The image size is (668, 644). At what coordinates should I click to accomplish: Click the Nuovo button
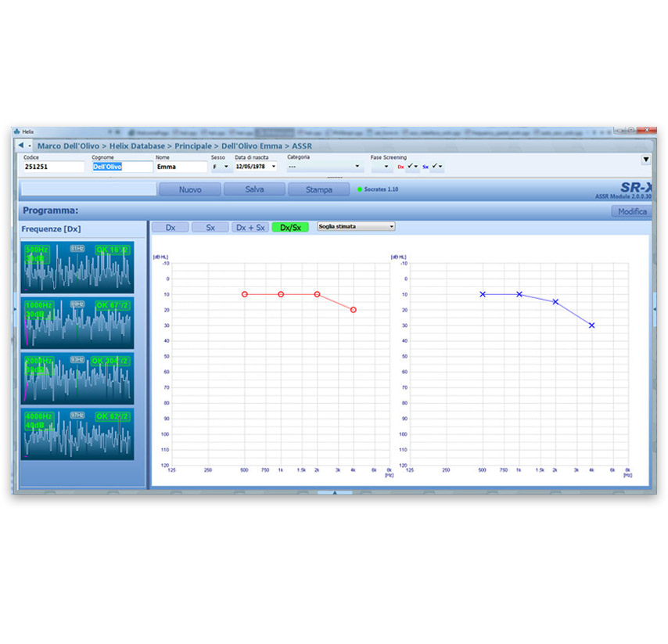pos(190,189)
